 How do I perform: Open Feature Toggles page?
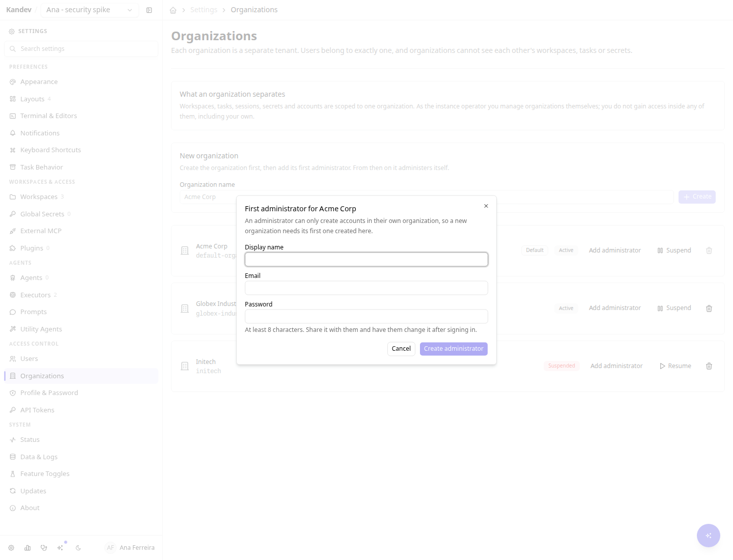tap(81, 474)
